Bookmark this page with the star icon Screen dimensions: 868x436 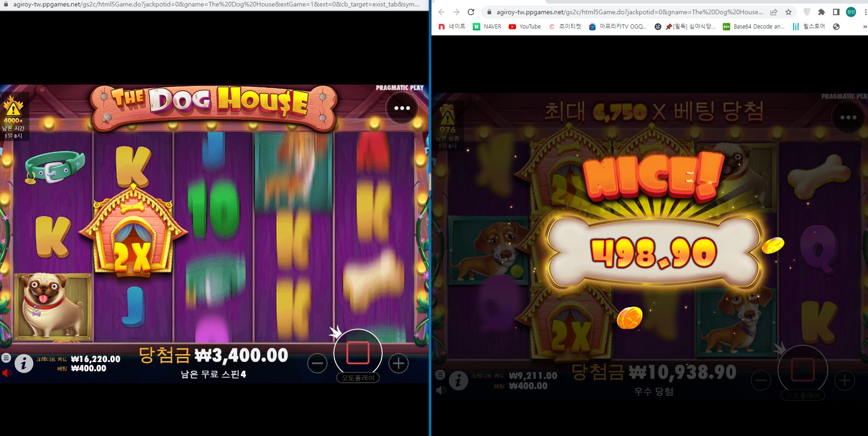[789, 12]
